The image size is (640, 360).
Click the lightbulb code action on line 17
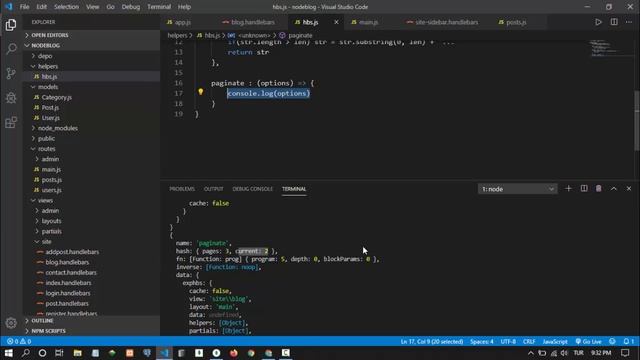coord(200,92)
